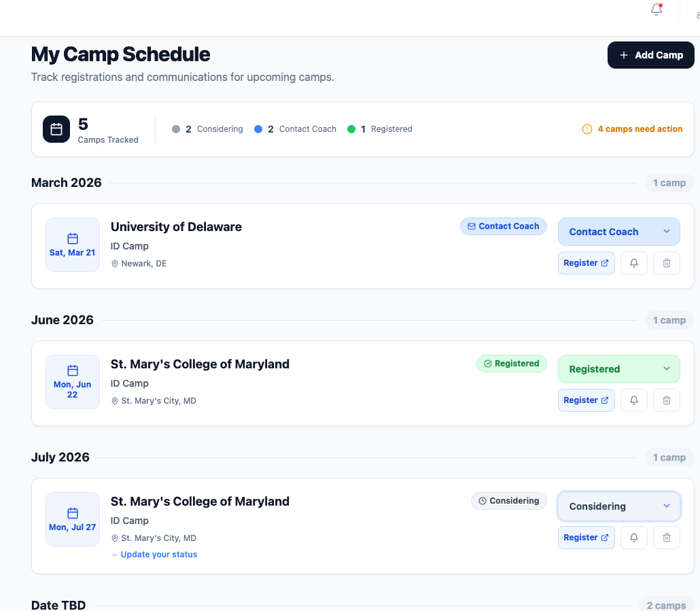Open the Registered status dropdown for St. Mary's
700x611 pixels.
618,368
